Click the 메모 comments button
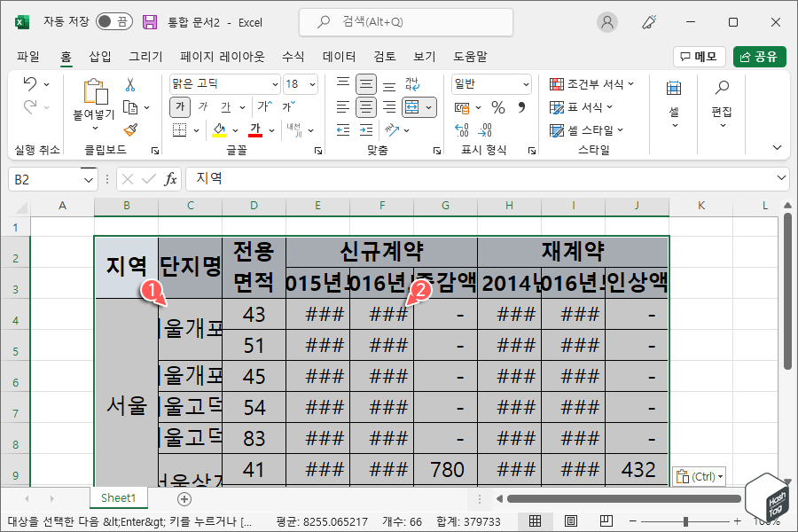The height and width of the screenshot is (532, 798). click(x=699, y=55)
